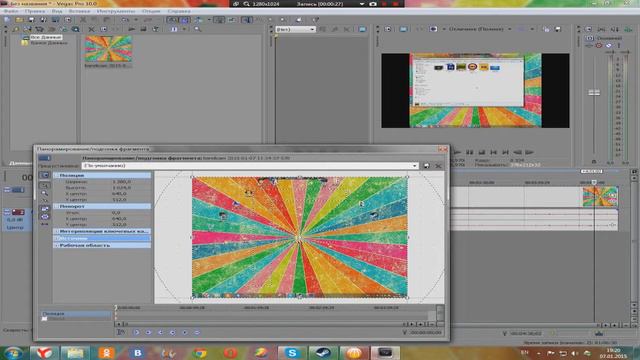Select the Zoom magnifier tool in pan/crop
640x360 pixels.
point(44,193)
